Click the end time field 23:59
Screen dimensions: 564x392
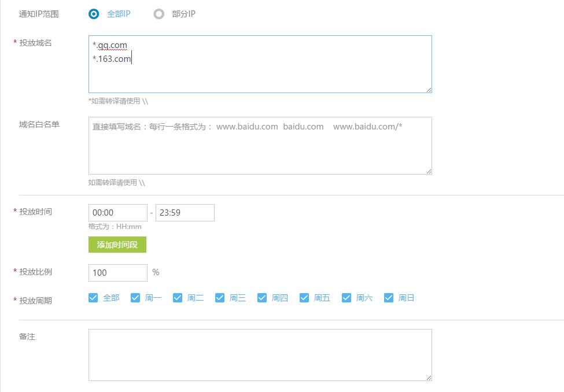pos(185,213)
